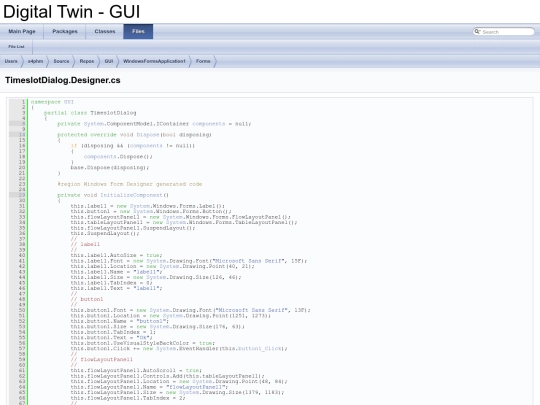
Task: Click the // button1 comment
Action: pos(87,299)
